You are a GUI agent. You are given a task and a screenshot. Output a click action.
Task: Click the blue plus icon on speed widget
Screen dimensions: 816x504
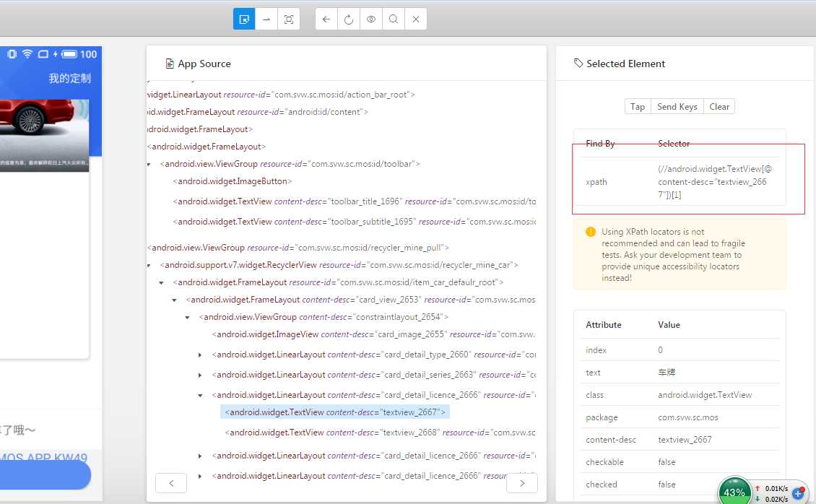798,494
